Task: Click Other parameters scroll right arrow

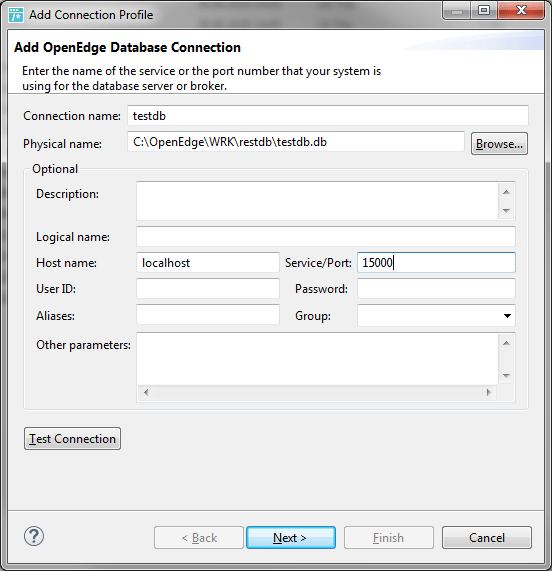Action: (489, 392)
